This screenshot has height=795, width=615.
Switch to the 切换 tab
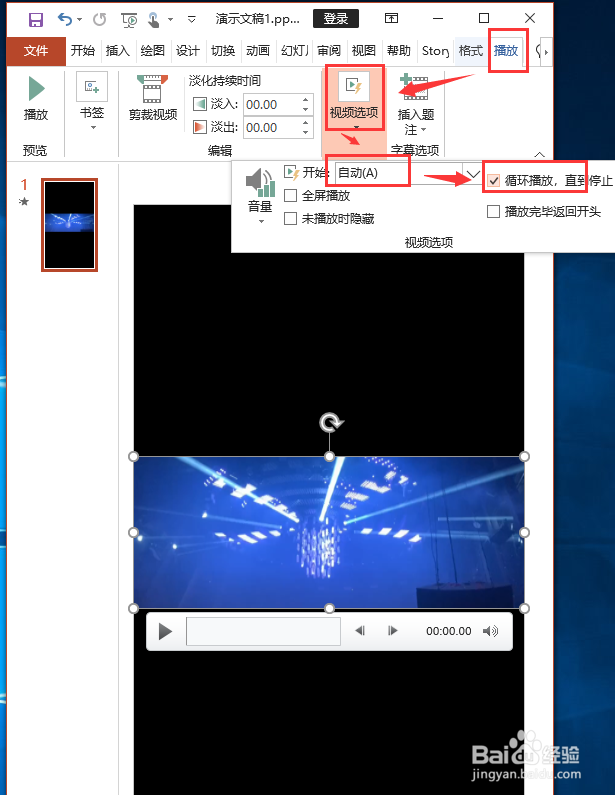223,51
